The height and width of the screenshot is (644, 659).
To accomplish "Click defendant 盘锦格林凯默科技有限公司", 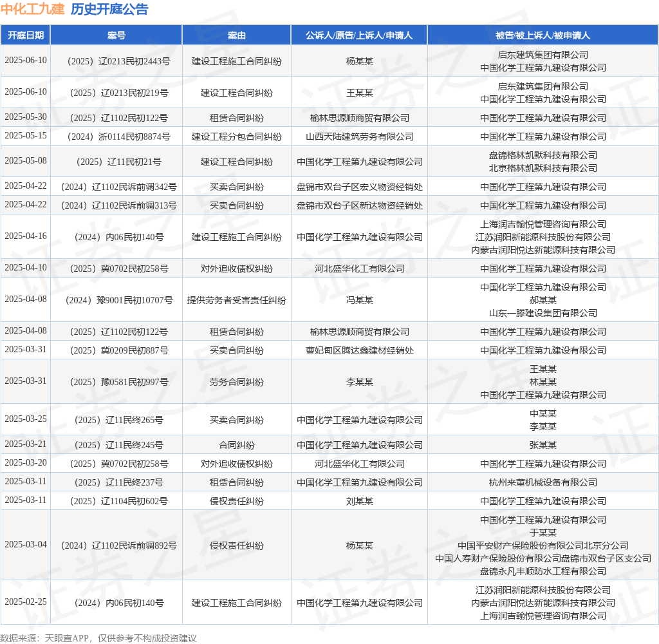I will tap(543, 156).
